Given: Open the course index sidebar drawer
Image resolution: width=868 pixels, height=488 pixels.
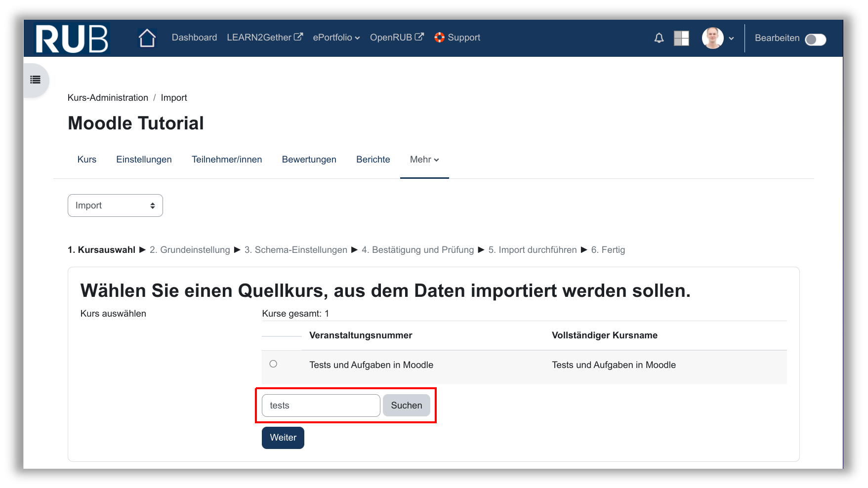Looking at the screenshot, I should [x=36, y=80].
